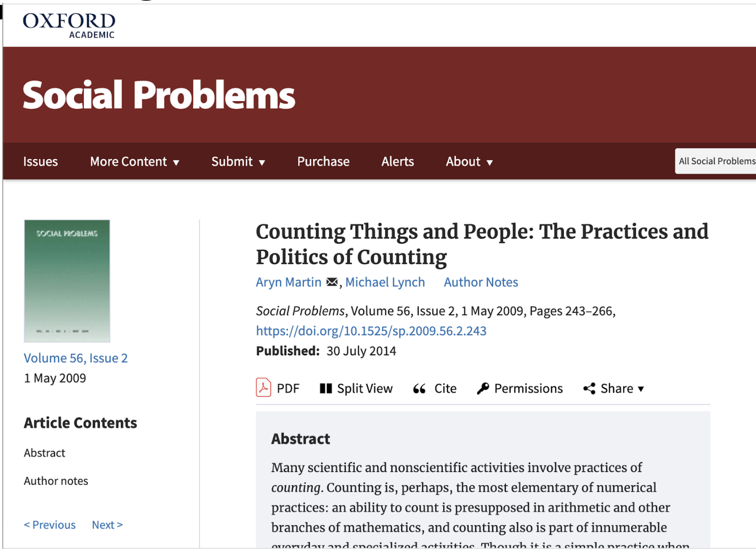Expand the About menu
The height and width of the screenshot is (549, 756).
coord(469,162)
